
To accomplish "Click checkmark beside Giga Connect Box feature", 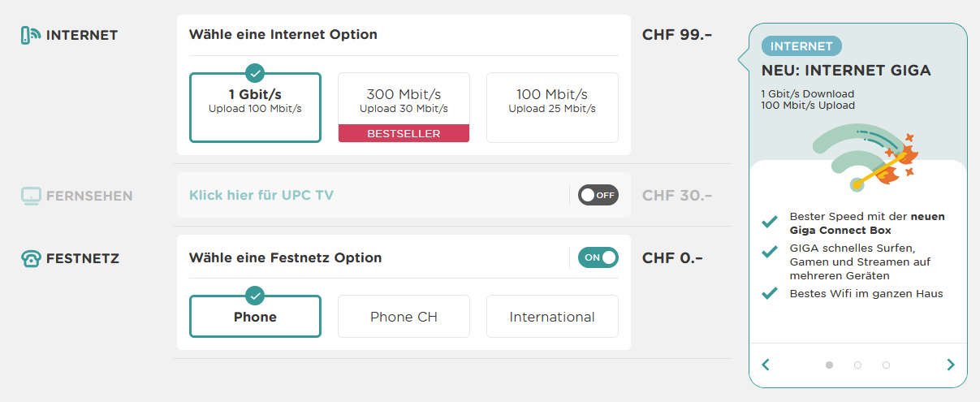I will 770,222.
